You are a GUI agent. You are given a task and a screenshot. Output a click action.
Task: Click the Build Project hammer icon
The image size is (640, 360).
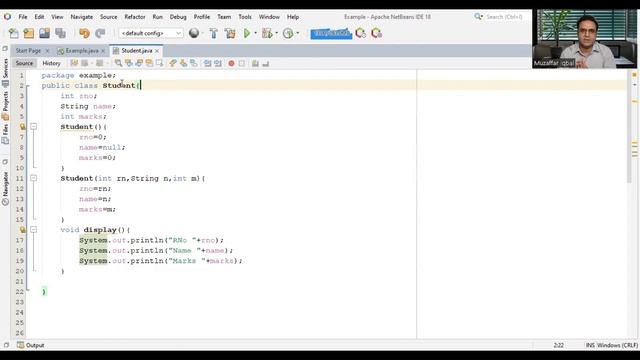213,33
